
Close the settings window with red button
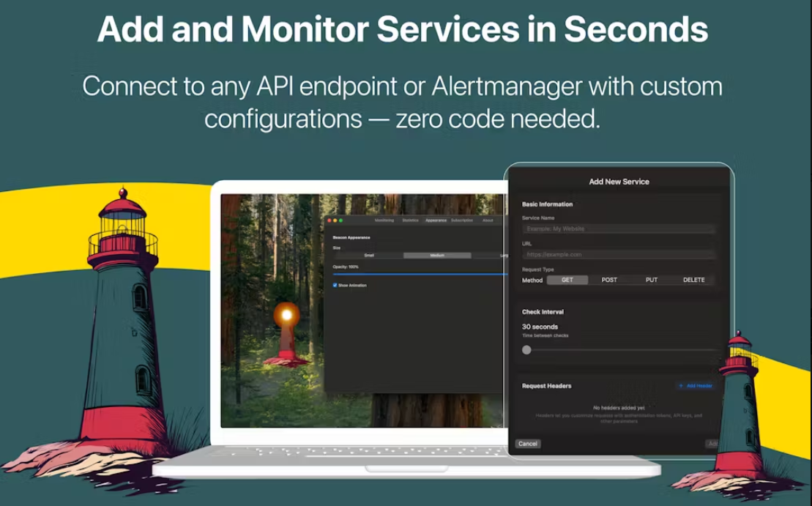(x=329, y=220)
